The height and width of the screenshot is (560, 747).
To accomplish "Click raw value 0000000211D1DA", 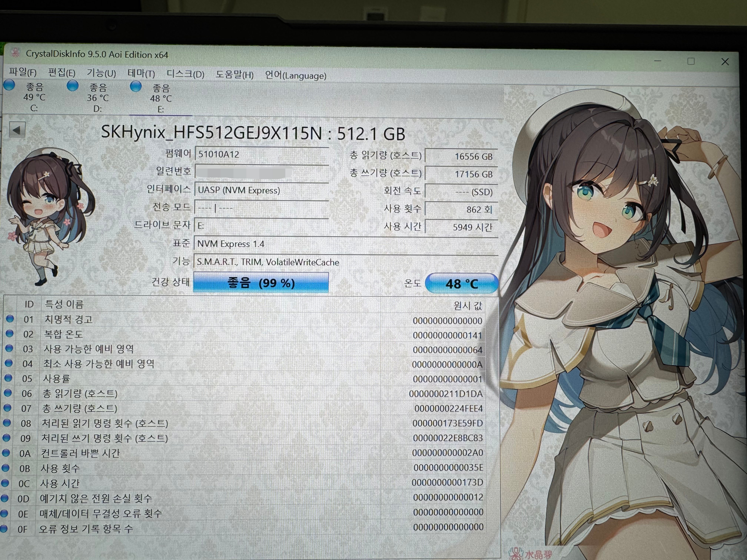I will coord(446,394).
